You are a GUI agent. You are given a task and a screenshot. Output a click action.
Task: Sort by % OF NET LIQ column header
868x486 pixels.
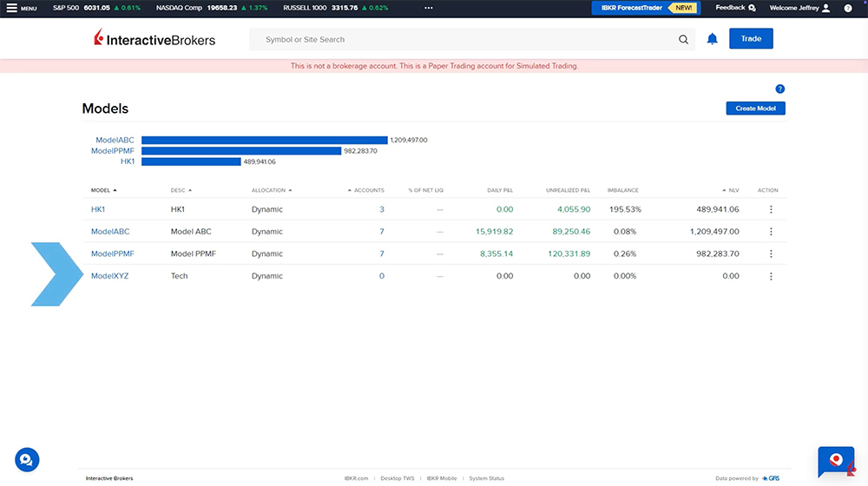[x=425, y=190]
